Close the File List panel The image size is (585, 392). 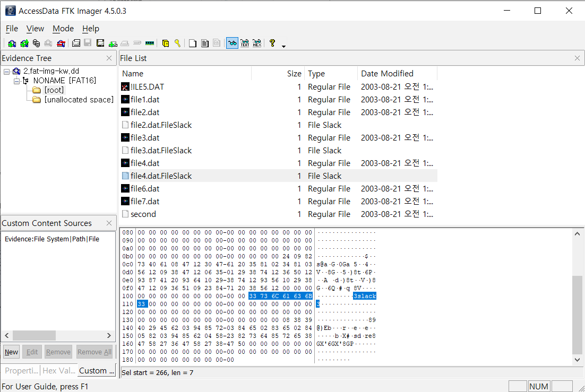point(577,58)
